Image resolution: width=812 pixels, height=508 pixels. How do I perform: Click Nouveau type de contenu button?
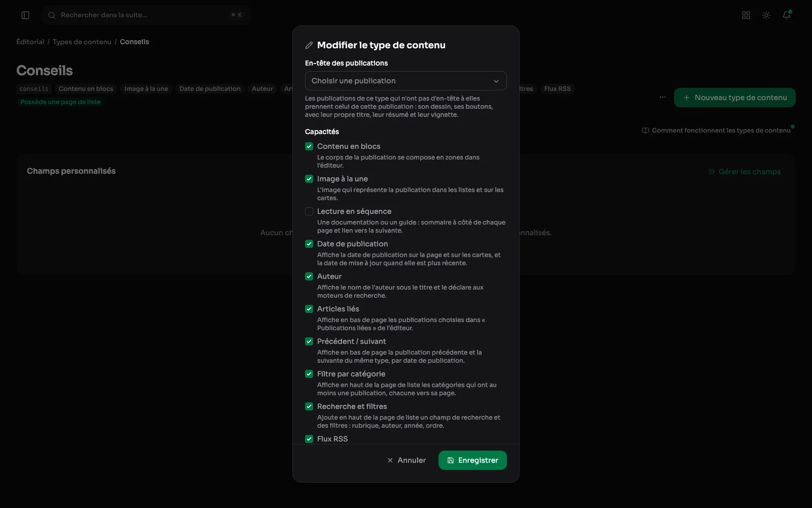point(735,98)
